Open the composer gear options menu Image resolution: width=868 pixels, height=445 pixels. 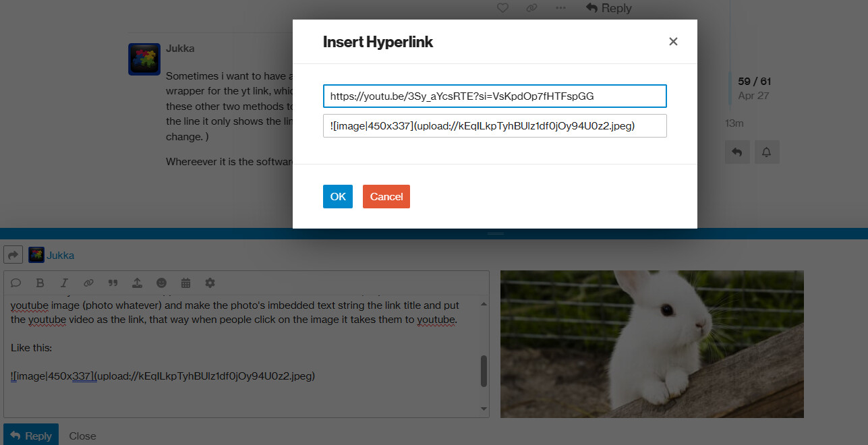coord(210,283)
